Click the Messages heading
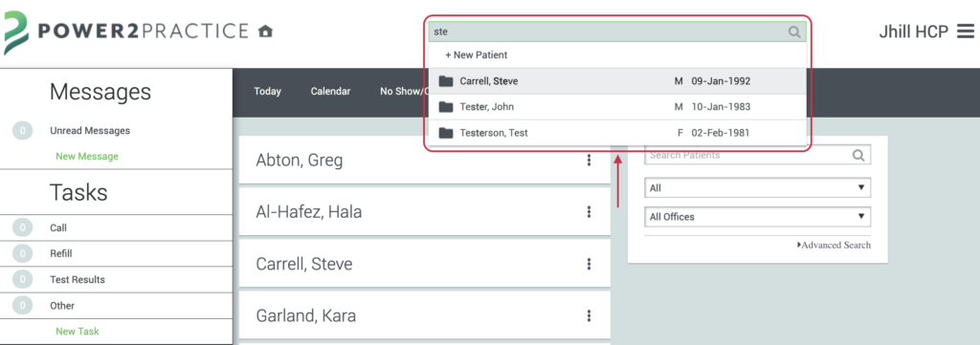The height and width of the screenshot is (345, 980). click(100, 92)
